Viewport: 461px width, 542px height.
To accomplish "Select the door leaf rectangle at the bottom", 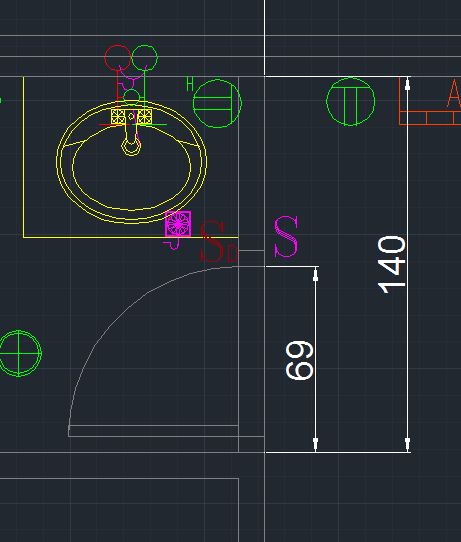I will click(x=153, y=431).
